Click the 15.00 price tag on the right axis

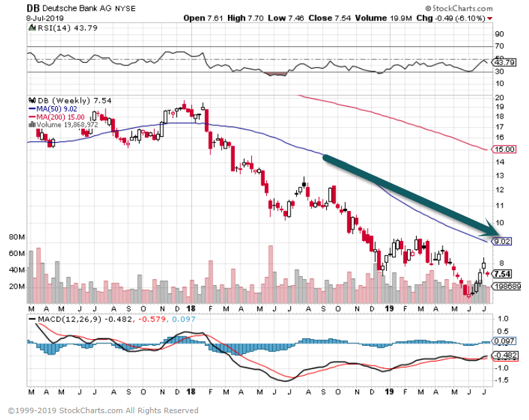click(x=504, y=149)
